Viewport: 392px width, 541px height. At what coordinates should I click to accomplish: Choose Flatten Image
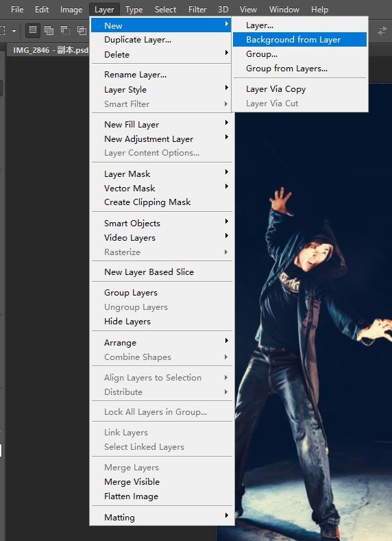coord(161,496)
